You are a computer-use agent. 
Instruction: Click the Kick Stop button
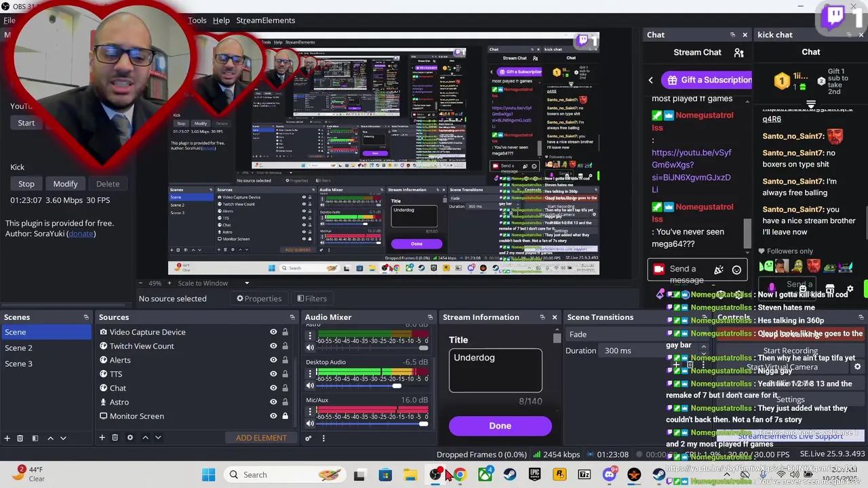click(26, 184)
